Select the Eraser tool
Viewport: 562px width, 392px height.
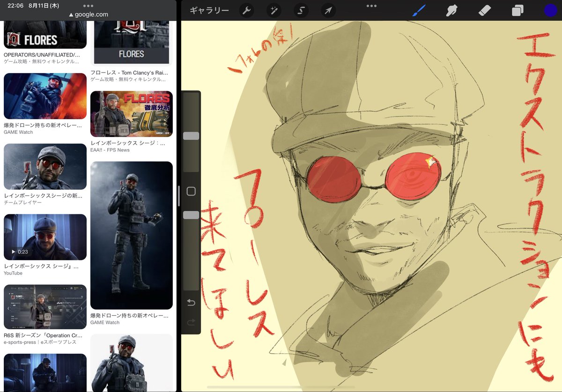click(485, 10)
